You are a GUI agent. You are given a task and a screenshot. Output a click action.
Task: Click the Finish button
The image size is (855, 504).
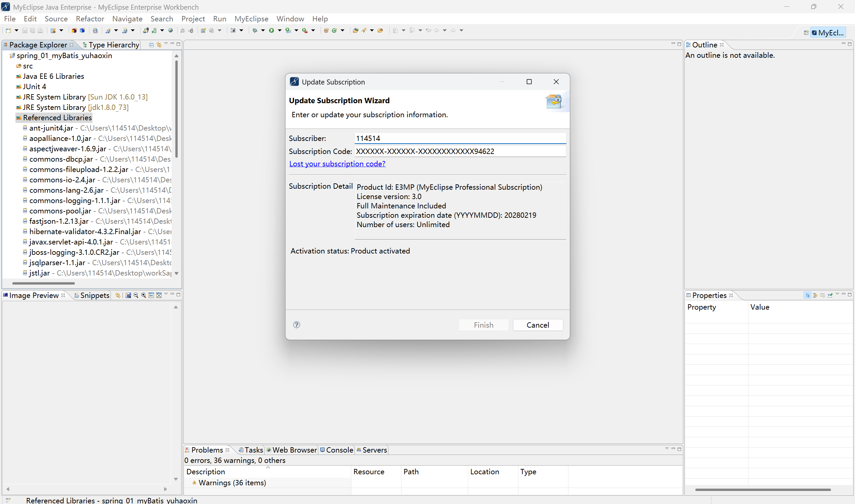click(x=484, y=325)
